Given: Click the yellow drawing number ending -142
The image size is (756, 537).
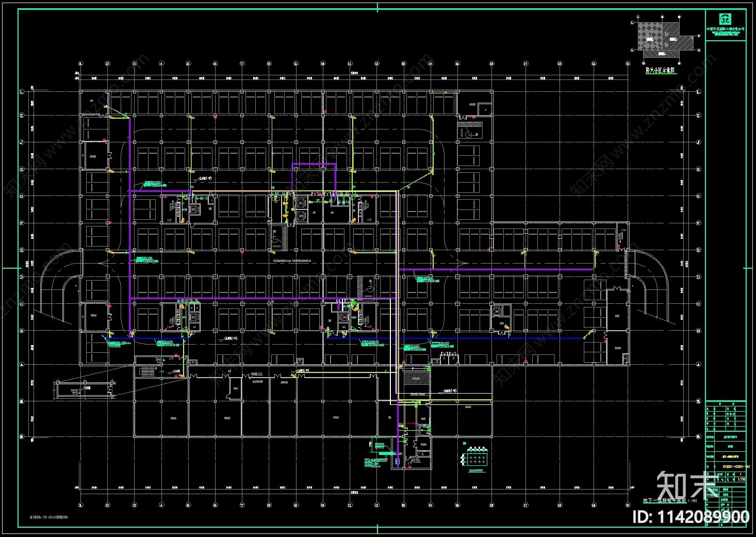Looking at the screenshot, I should coord(735,466).
